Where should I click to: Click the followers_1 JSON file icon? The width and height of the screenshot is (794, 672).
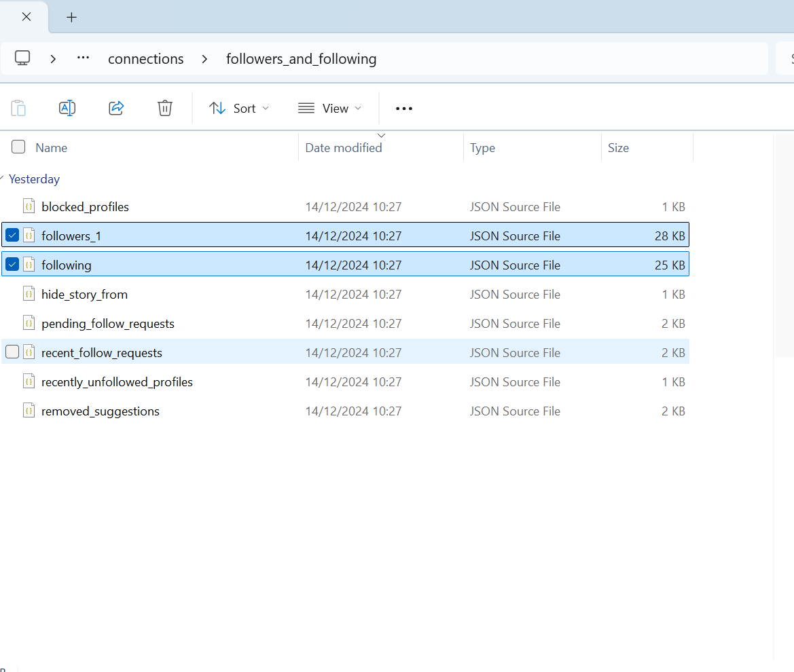pos(29,236)
